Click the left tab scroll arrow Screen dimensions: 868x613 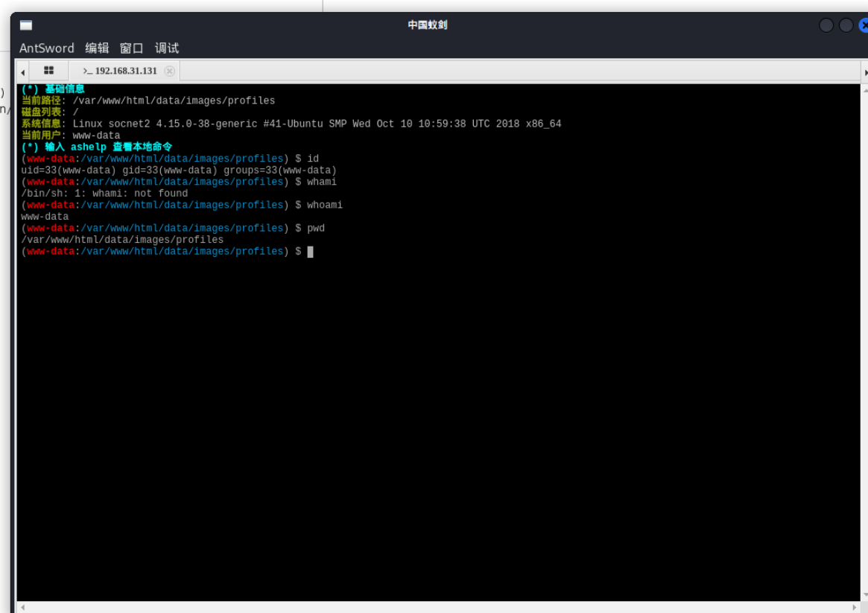(22, 72)
